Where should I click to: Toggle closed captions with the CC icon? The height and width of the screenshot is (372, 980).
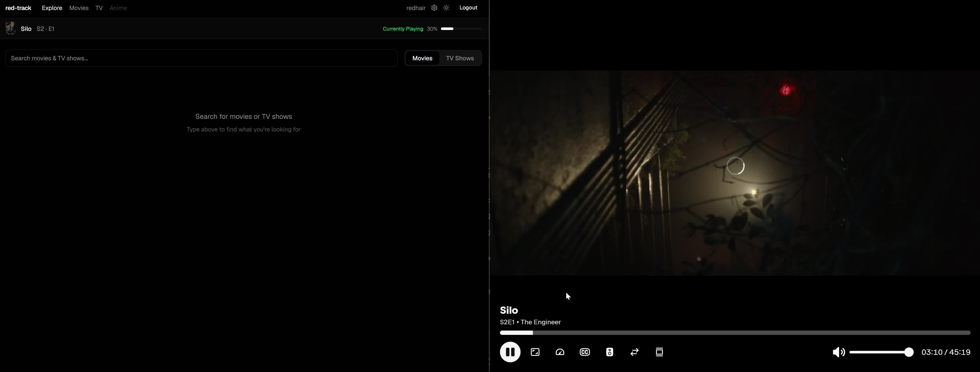pyautogui.click(x=585, y=352)
